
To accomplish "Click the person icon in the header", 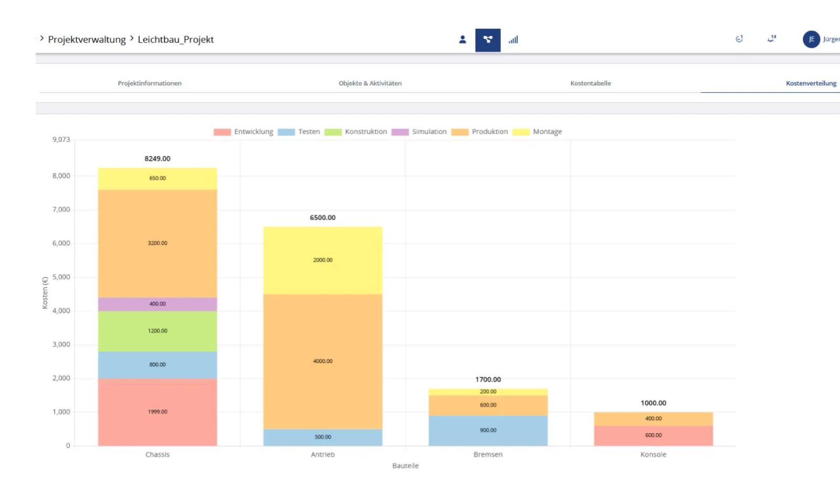I will [463, 40].
